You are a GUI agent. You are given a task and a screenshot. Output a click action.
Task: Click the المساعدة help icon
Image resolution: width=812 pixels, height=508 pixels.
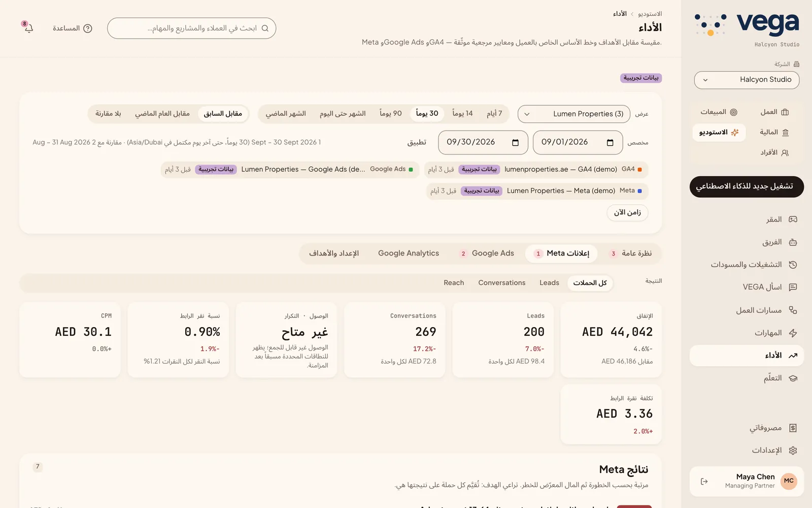[88, 28]
